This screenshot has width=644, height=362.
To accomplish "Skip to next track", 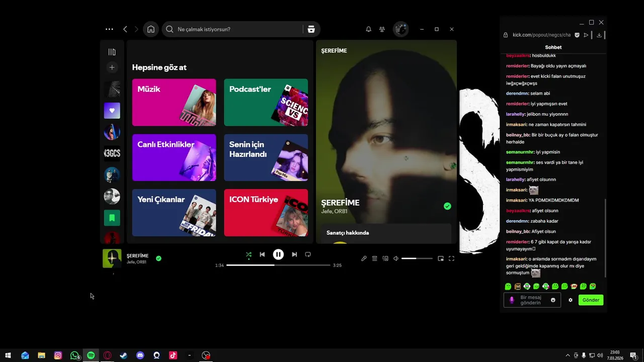I will pyautogui.click(x=294, y=254).
